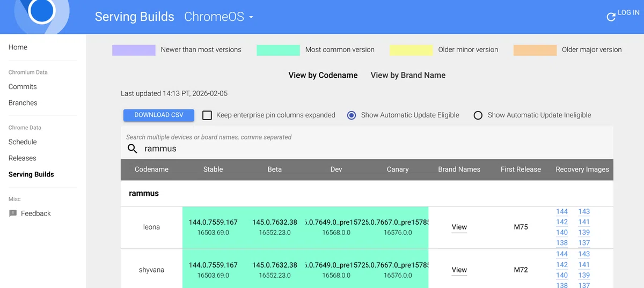Click shyvana Stable version 144.0.7559.167
The image size is (644, 288).
click(213, 265)
